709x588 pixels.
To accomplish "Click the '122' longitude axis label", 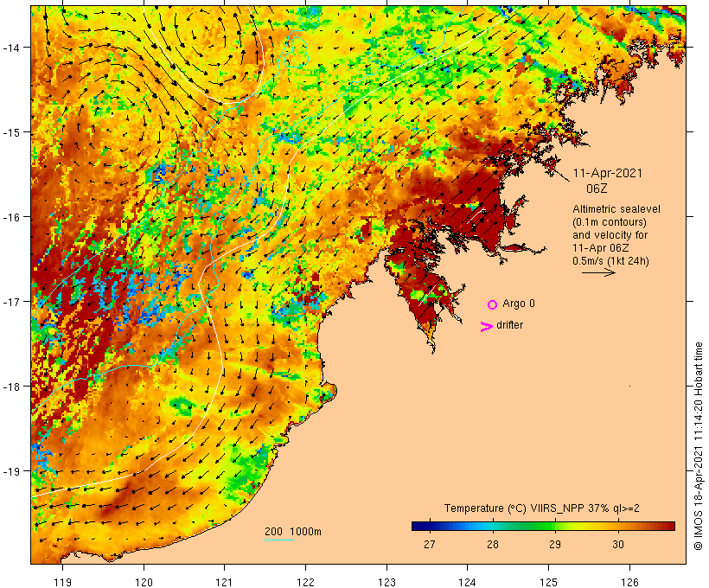I will pyautogui.click(x=305, y=582).
